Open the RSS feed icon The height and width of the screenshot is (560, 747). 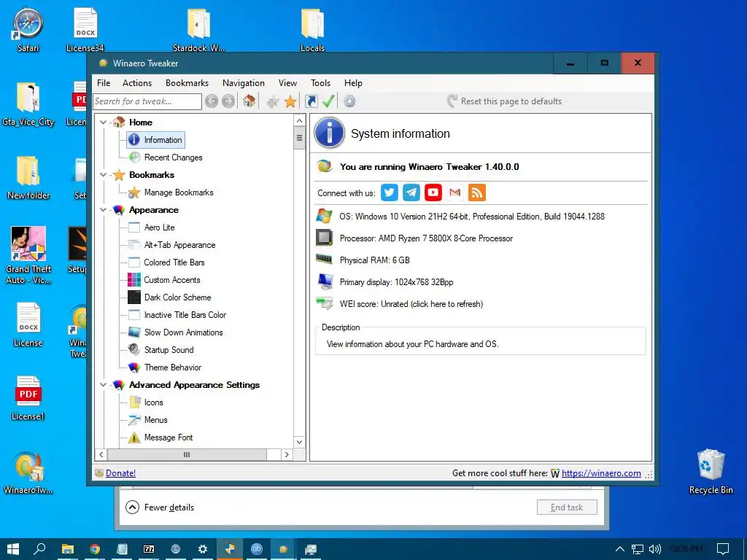[477, 192]
